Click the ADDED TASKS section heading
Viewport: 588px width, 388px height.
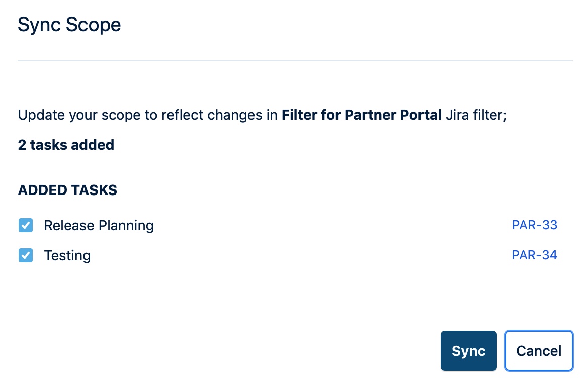67,190
